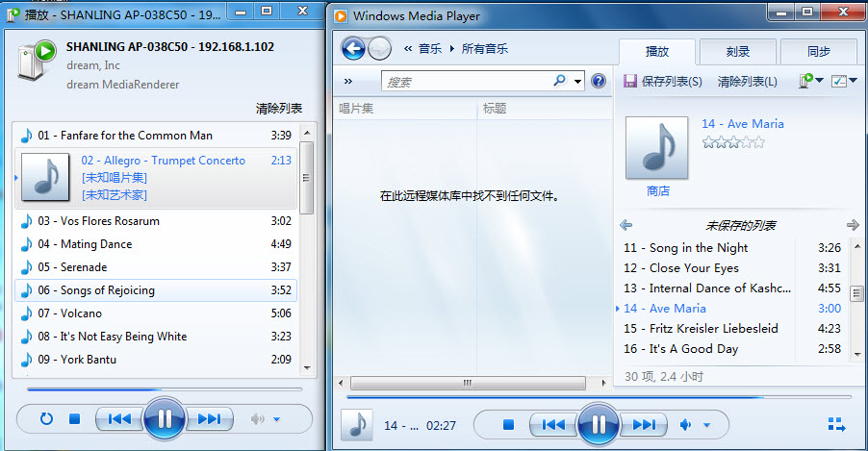Click the 未知唱片集 link under Allegro track

tap(115, 178)
